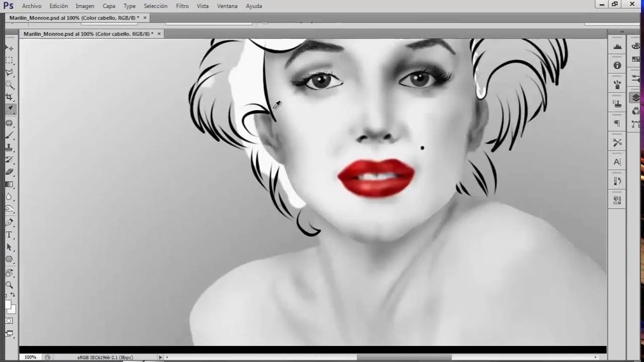Select the Gradient tool
The height and width of the screenshot is (362, 644).
coord(9,184)
